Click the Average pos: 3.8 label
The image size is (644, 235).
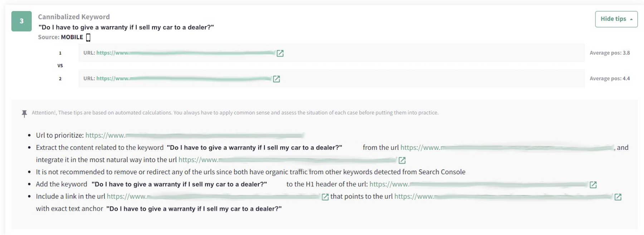610,53
